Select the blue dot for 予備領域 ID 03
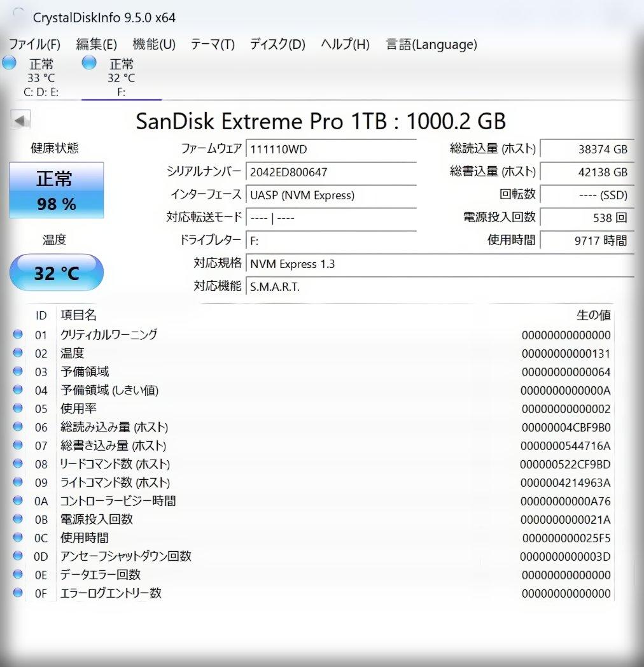Viewport: 644px width, 667px height. click(17, 372)
